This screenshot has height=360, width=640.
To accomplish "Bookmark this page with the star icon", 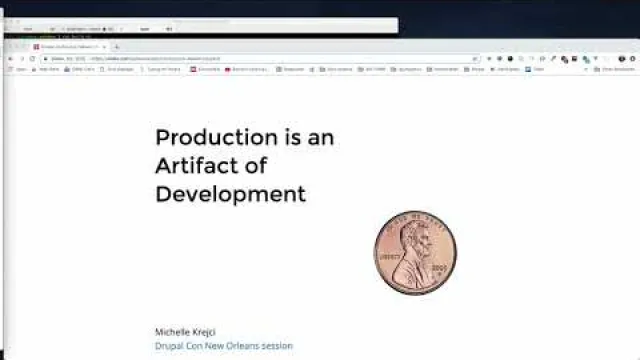I will pyautogui.click(x=475, y=59).
